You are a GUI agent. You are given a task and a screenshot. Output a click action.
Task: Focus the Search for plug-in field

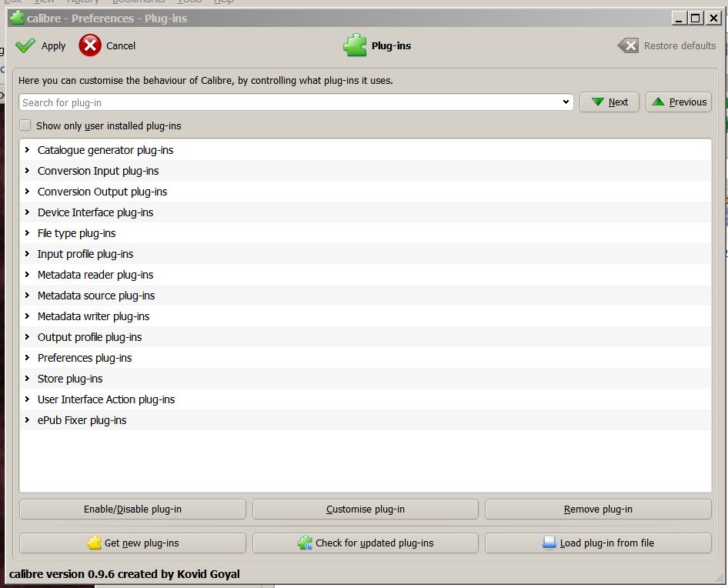[290, 102]
